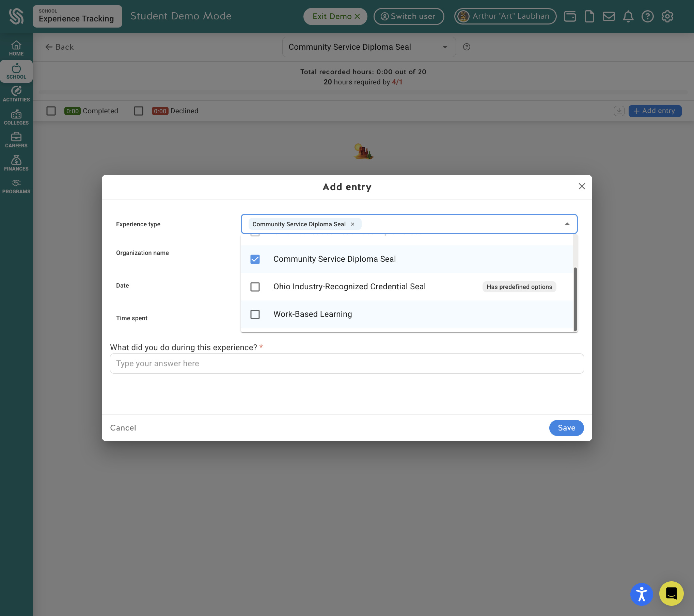
Task: Open the notifications bell
Action: click(x=628, y=16)
